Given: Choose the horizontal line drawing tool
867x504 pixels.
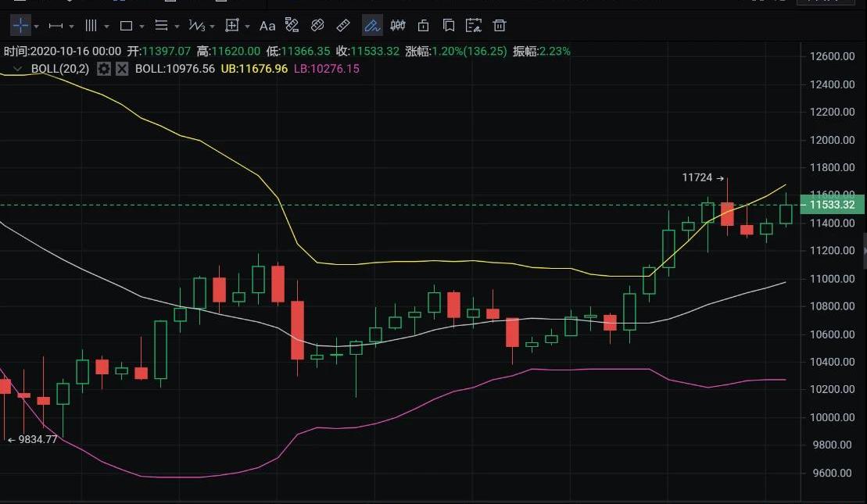Looking at the screenshot, I should pyautogui.click(x=56, y=26).
